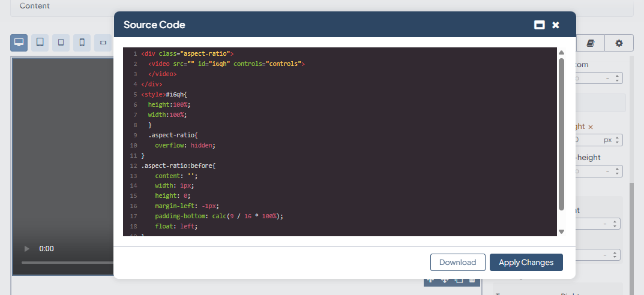Click the video tag on code line 2

click(x=226, y=64)
